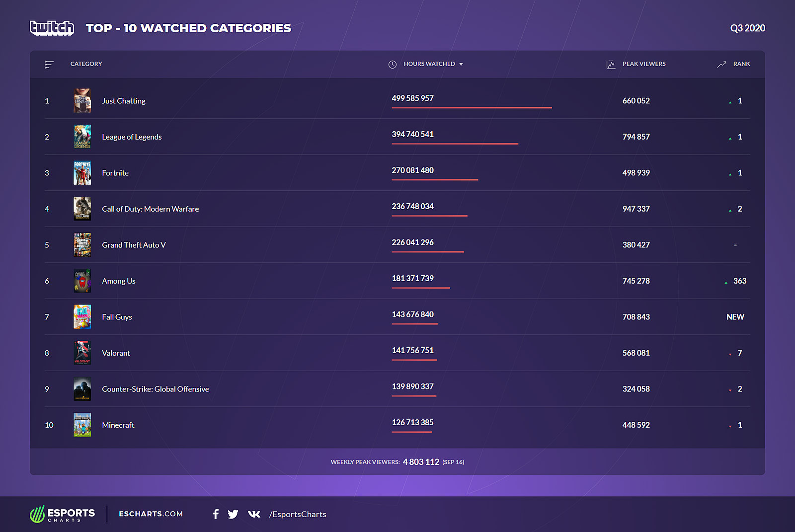
Task: Select the League of Legends name
Action: [132, 137]
